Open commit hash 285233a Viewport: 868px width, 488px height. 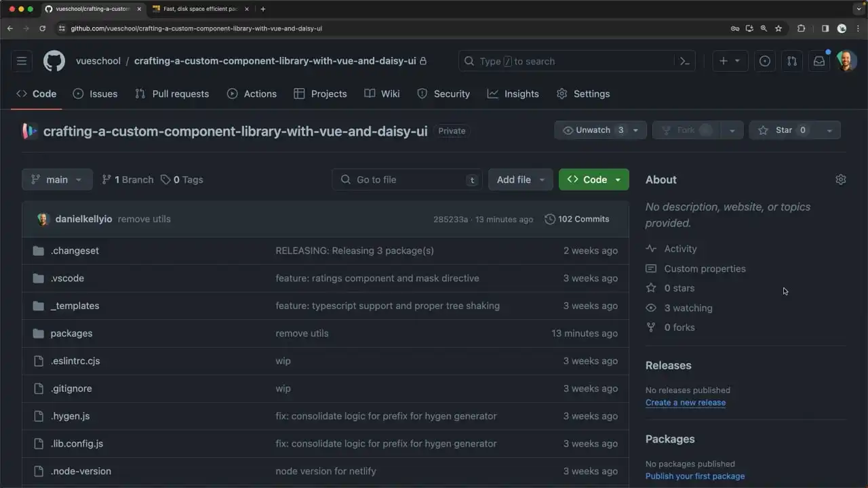(450, 219)
